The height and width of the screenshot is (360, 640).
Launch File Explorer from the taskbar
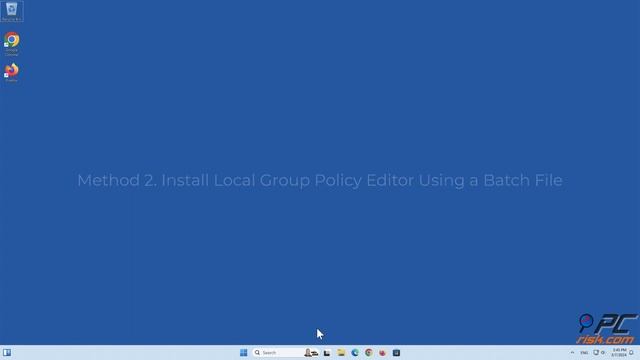pyautogui.click(x=341, y=353)
